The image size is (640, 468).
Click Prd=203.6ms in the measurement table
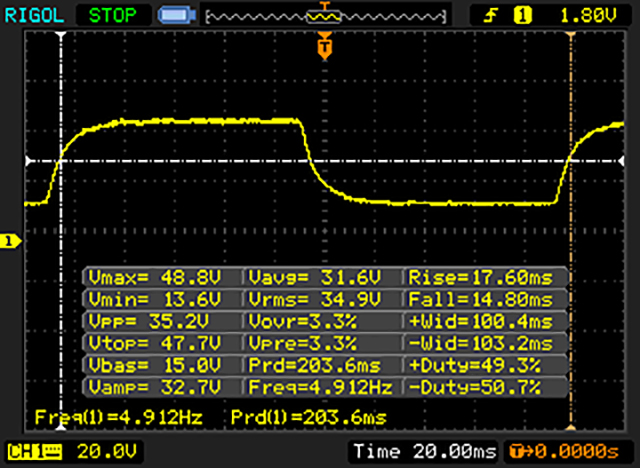(315, 365)
